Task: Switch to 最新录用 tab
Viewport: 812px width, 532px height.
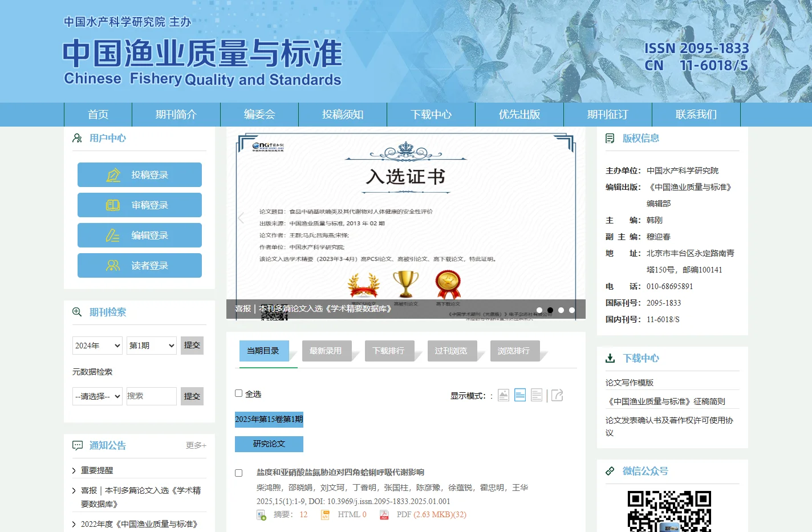Action: coord(327,351)
